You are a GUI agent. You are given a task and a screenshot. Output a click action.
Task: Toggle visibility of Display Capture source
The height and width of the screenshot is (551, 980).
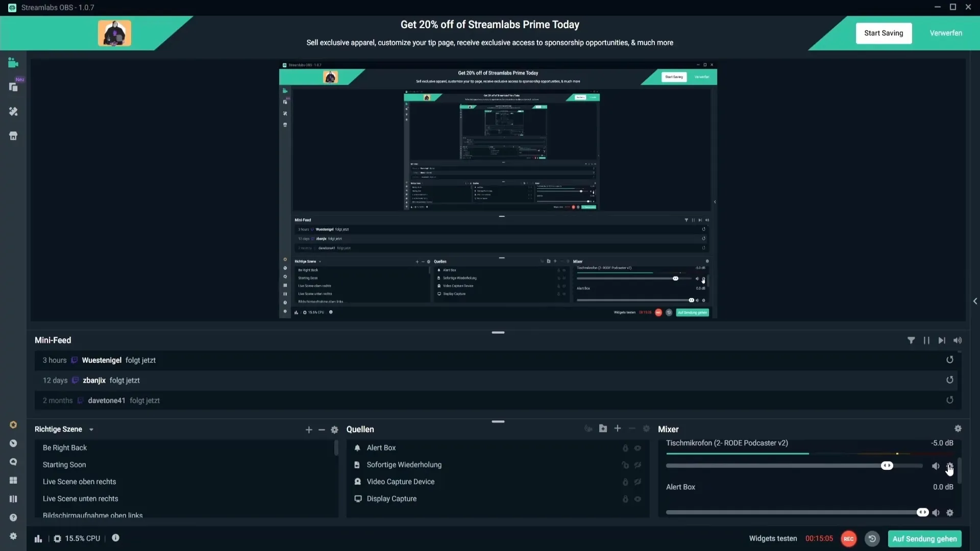tap(638, 499)
